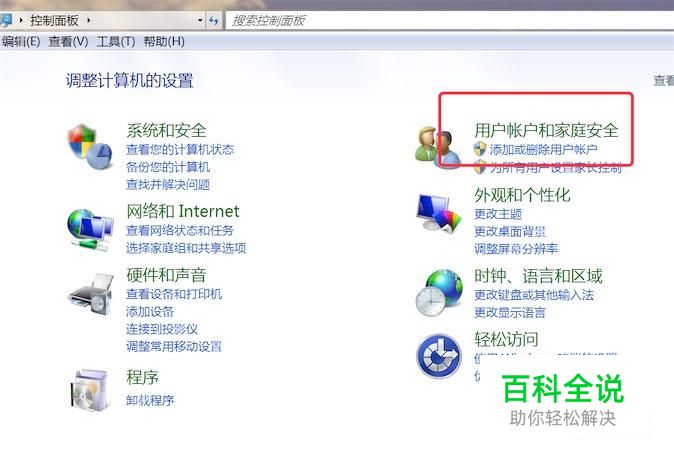Image resolution: width=674 pixels, height=462 pixels.
Task: Open the Hardware and Sound printer icon
Action: [91, 295]
